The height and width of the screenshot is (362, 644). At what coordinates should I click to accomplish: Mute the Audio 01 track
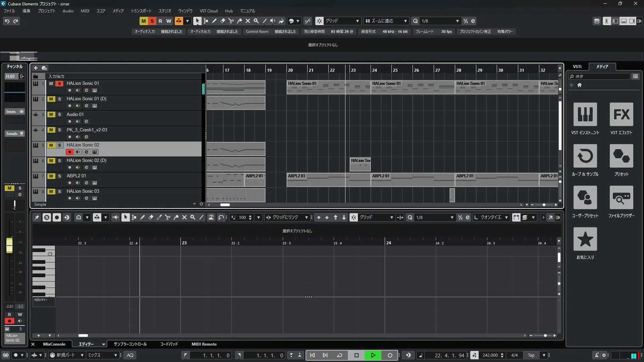[x=51, y=114]
